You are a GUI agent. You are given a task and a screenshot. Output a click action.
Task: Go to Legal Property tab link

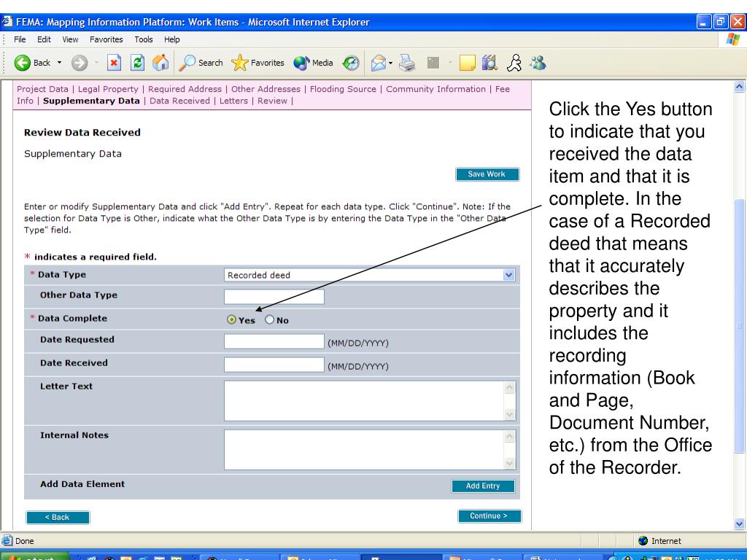click(x=108, y=89)
